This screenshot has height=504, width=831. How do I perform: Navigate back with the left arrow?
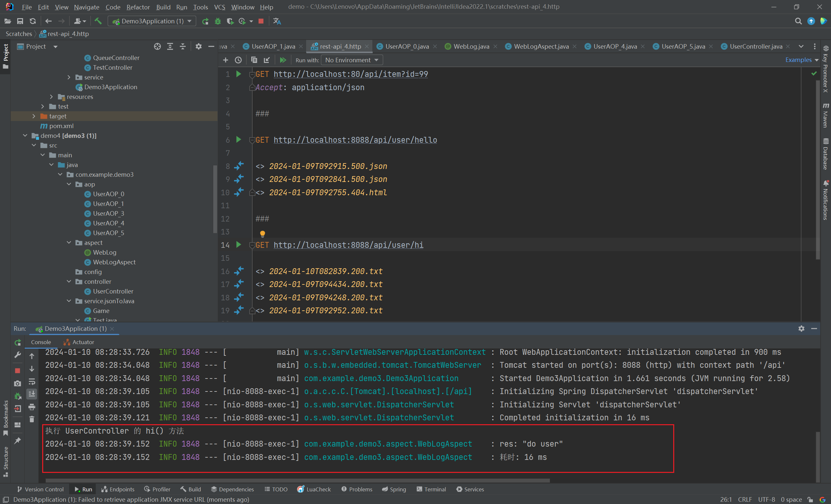click(48, 21)
